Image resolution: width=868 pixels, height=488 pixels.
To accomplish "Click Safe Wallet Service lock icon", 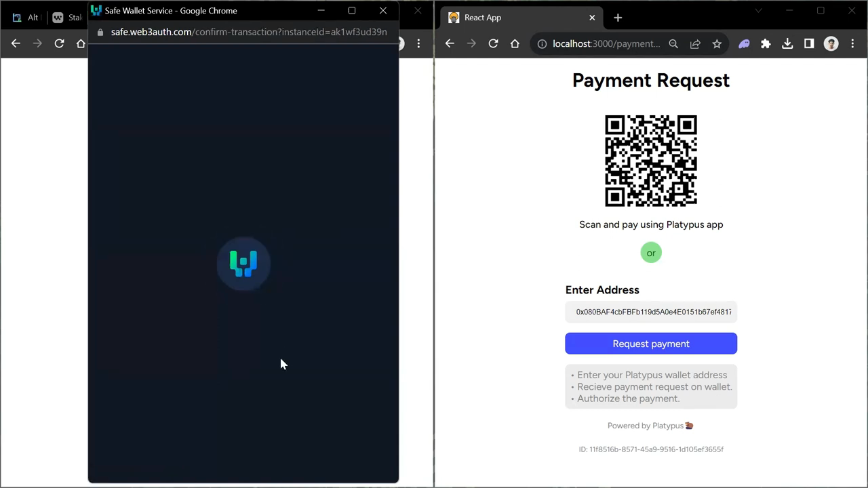I will tap(100, 32).
